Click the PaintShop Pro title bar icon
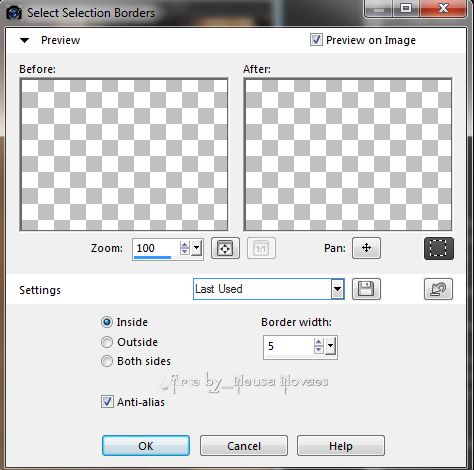This screenshot has height=470, width=474. 14,13
